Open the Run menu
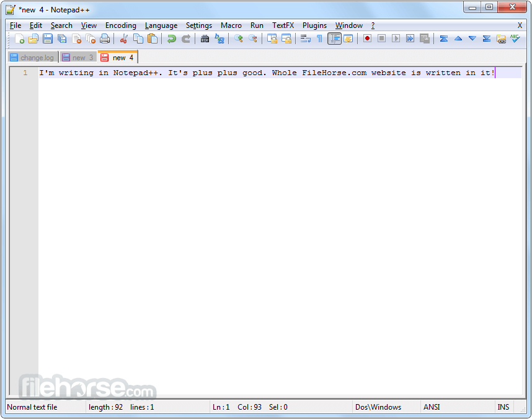The height and width of the screenshot is (419, 532). pos(257,25)
